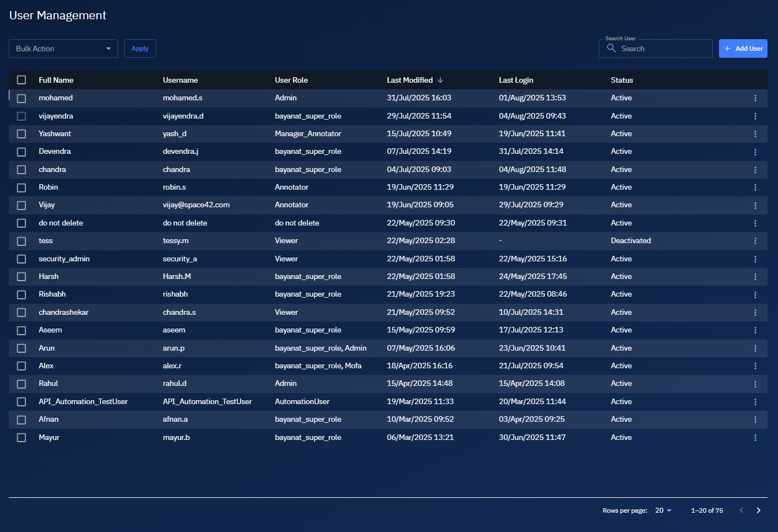The image size is (778, 532).
Task: Click the search magnifier icon
Action: coord(611,49)
